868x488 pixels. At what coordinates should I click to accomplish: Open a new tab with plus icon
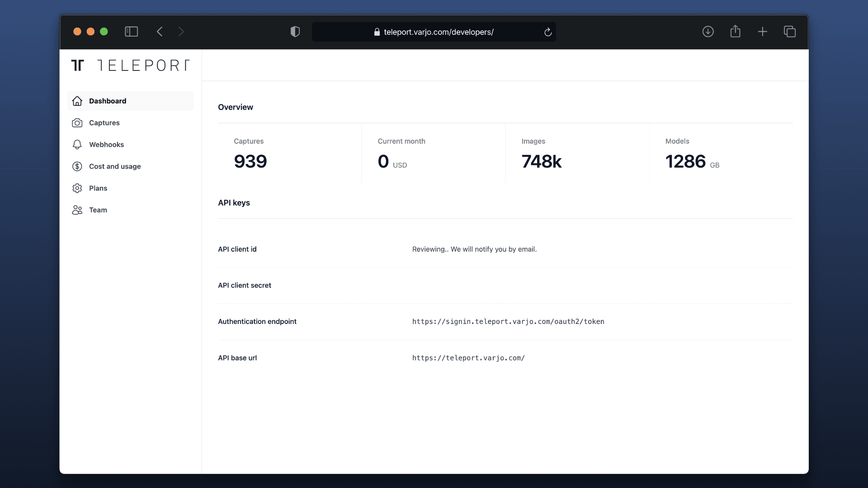pos(763,32)
